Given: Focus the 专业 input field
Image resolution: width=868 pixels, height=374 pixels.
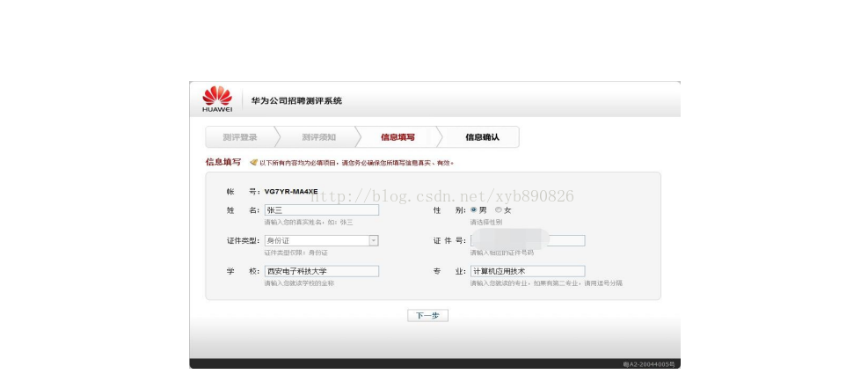Looking at the screenshot, I should pyautogui.click(x=528, y=271).
